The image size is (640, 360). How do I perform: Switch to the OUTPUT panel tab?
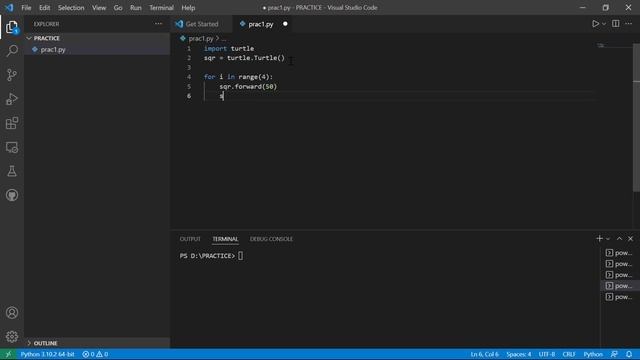tap(190, 239)
